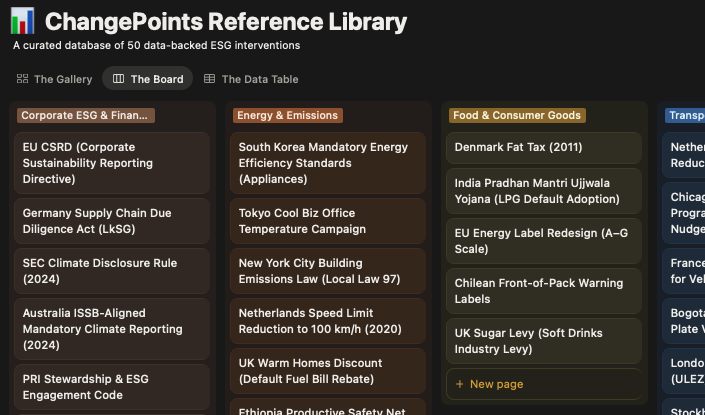Click the plus icon under Food column
Image resolution: width=705 pixels, height=415 pixels.
click(x=459, y=384)
